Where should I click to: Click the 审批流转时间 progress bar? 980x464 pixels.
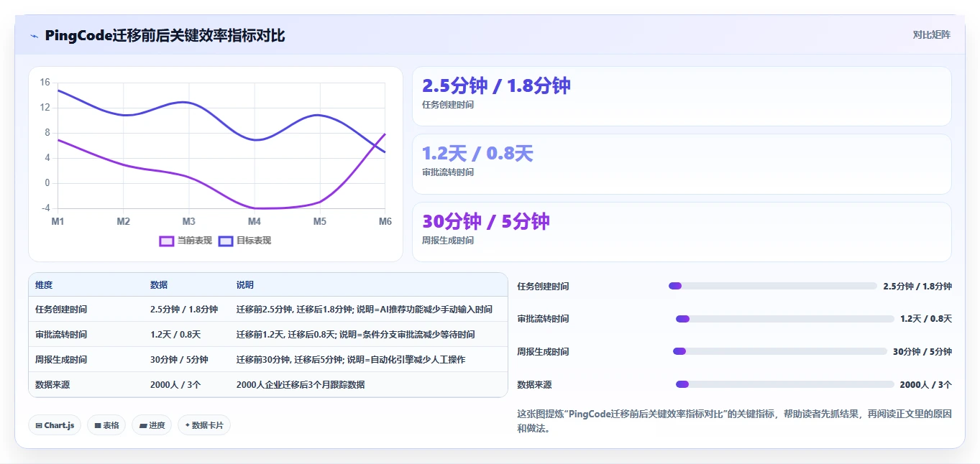click(x=785, y=319)
